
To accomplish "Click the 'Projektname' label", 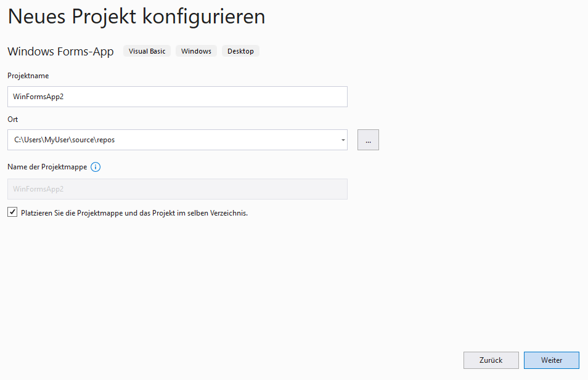I will (x=28, y=76).
